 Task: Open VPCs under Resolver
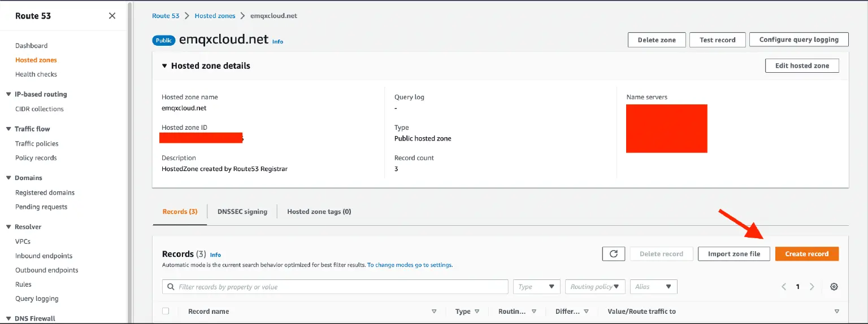click(23, 242)
